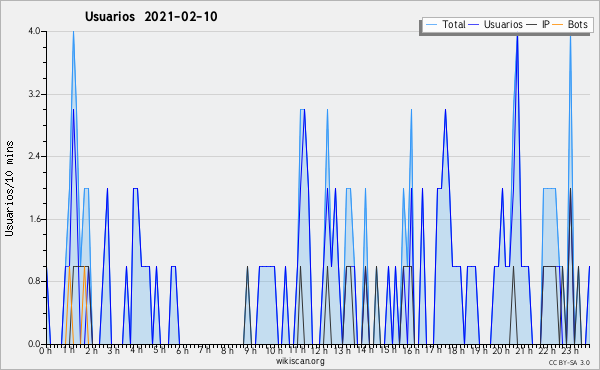Click the dark IP legend line swatch
Screen dimensions: 600x370
532,25
